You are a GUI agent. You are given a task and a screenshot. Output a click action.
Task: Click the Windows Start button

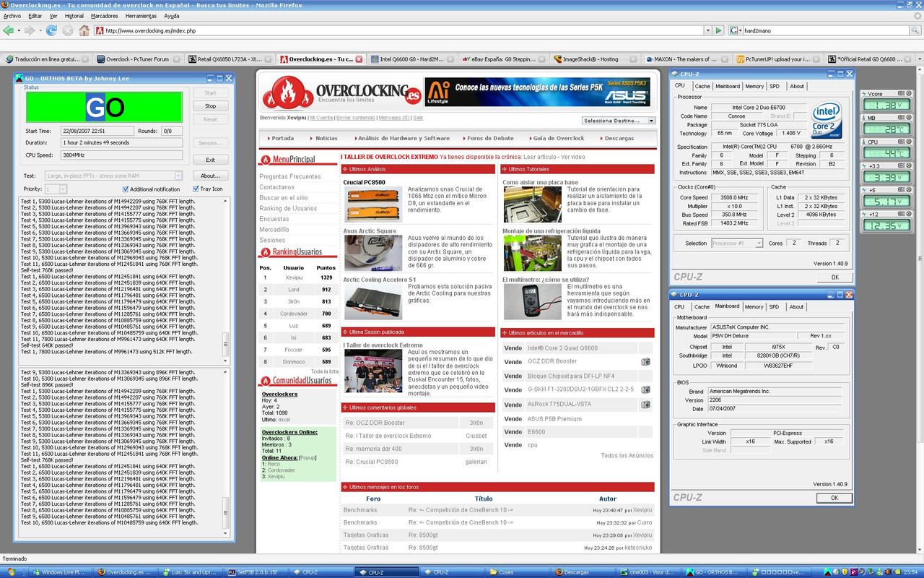[x=10, y=572]
